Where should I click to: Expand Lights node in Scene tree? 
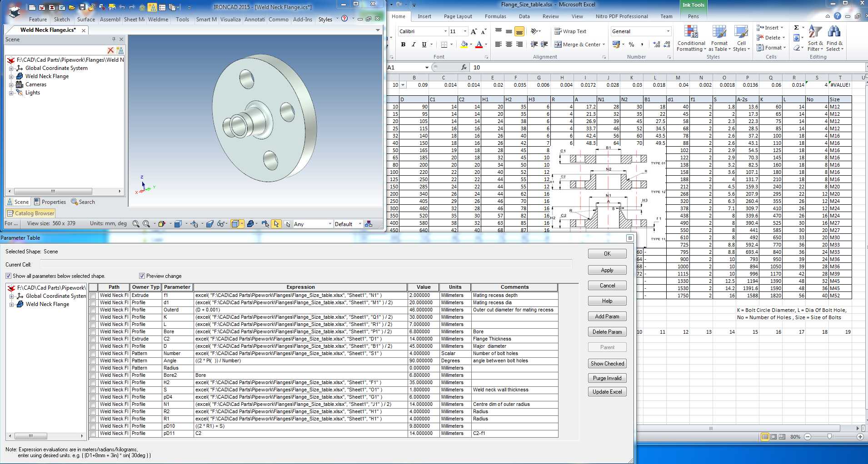click(11, 93)
